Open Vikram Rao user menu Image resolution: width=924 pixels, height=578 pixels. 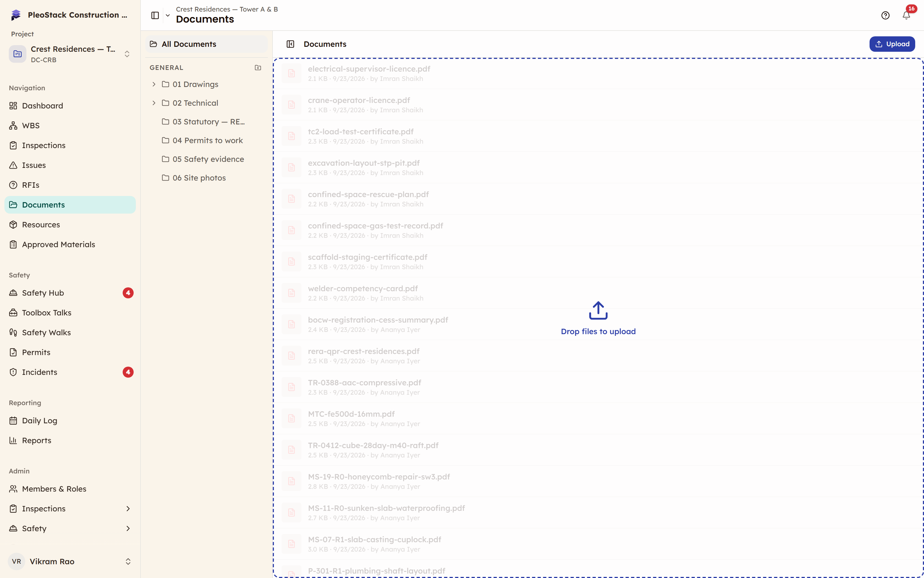(x=70, y=561)
